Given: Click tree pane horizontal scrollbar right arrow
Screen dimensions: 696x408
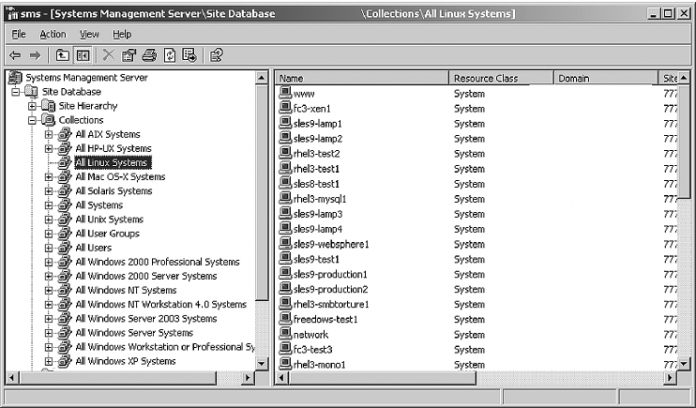Looking at the screenshot, I should [248, 378].
